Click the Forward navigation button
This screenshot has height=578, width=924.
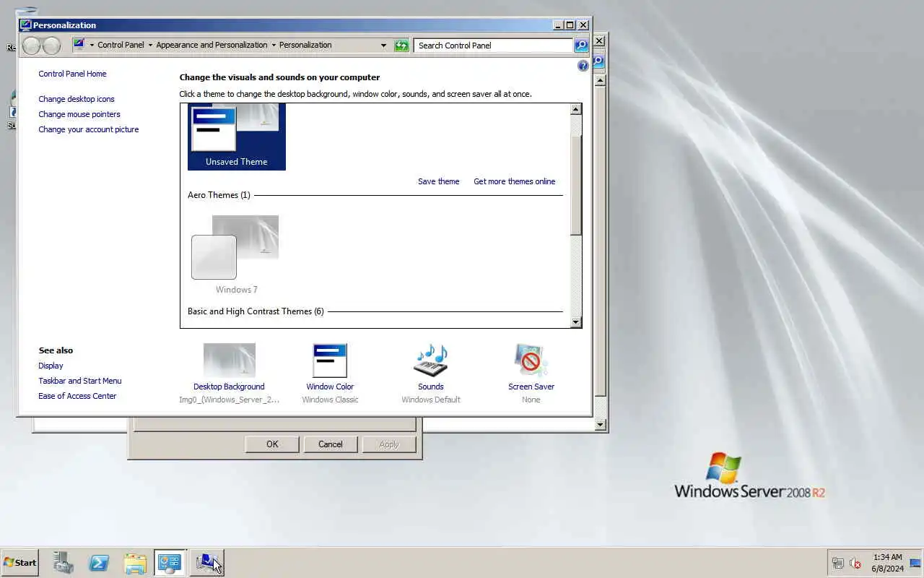point(51,46)
